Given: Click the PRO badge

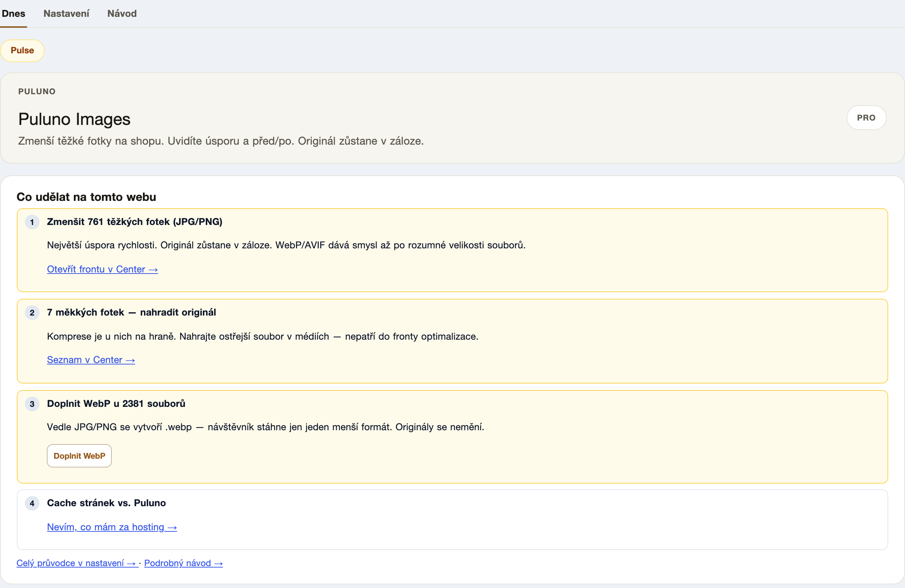Looking at the screenshot, I should pyautogui.click(x=866, y=118).
